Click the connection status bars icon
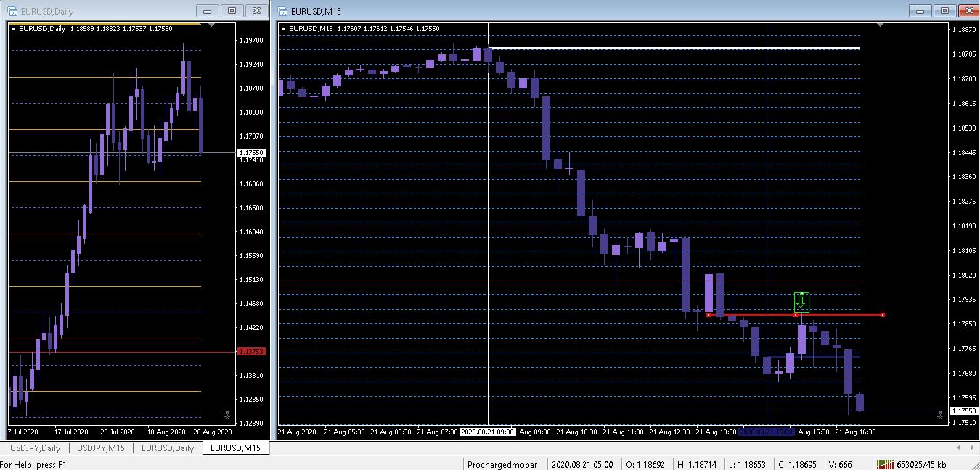The width and height of the screenshot is (980, 470). pos(884,464)
